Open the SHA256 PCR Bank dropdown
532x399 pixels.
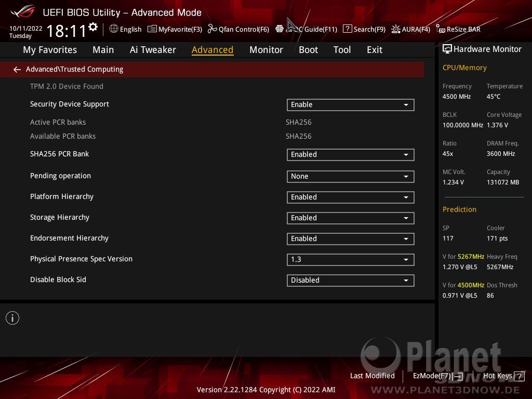(351, 155)
